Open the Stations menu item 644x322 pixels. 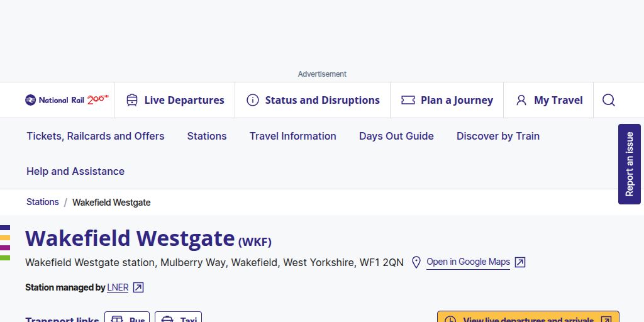tap(207, 136)
